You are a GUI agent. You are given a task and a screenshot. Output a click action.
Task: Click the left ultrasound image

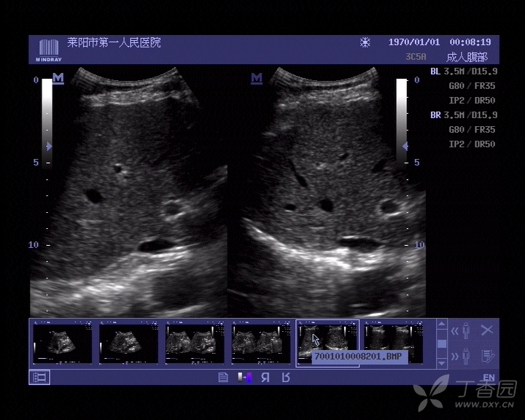click(129, 192)
